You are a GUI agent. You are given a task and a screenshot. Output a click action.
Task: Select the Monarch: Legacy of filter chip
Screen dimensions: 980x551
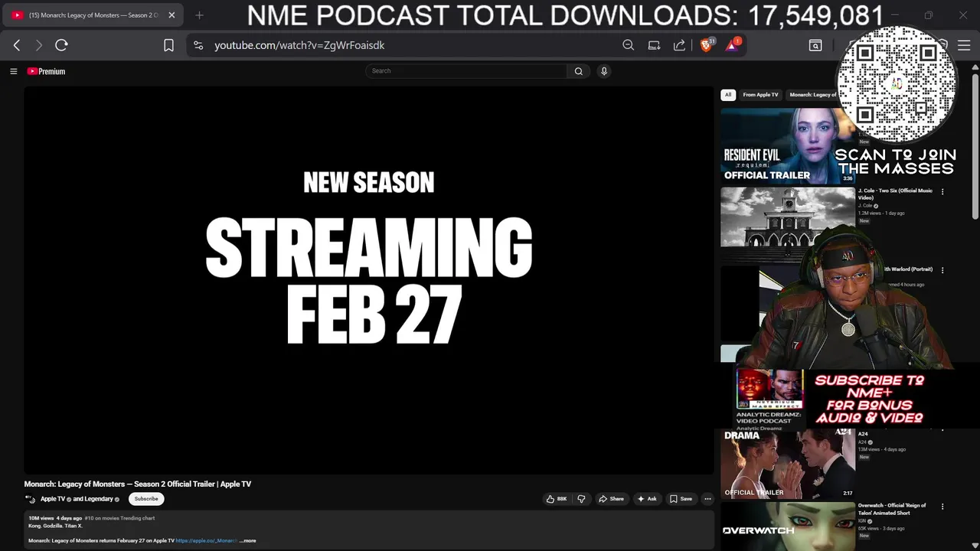(812, 95)
